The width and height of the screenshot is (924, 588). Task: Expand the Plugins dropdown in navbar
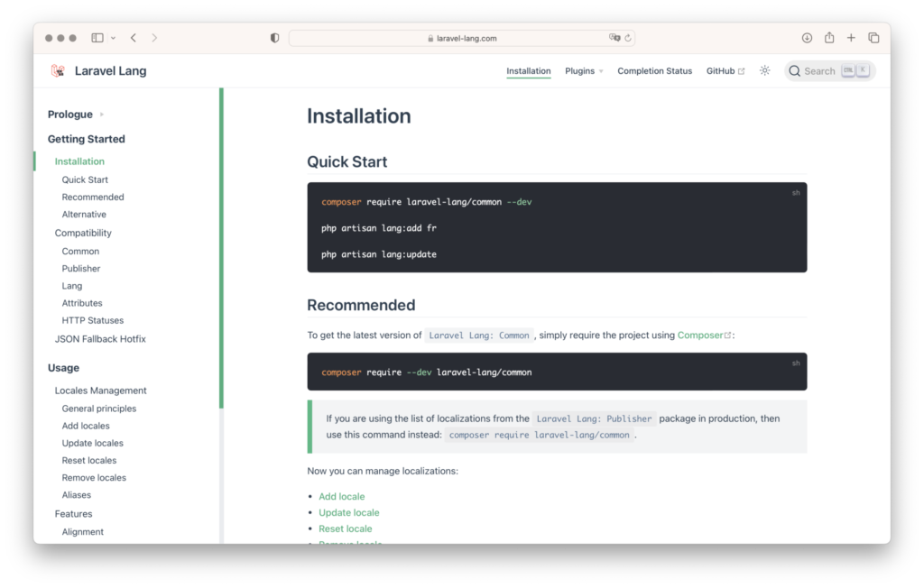pos(584,71)
